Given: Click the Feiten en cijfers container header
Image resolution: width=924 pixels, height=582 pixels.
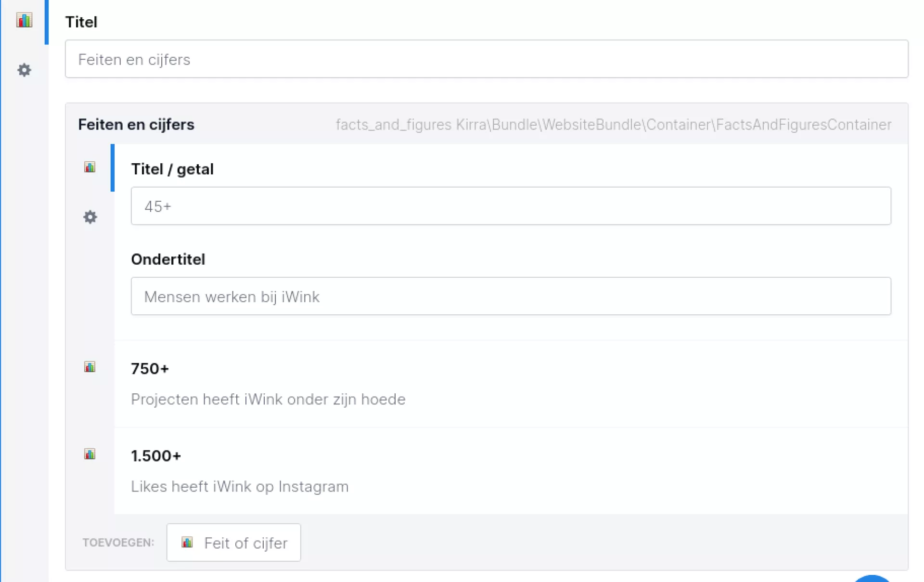Looking at the screenshot, I should (136, 125).
